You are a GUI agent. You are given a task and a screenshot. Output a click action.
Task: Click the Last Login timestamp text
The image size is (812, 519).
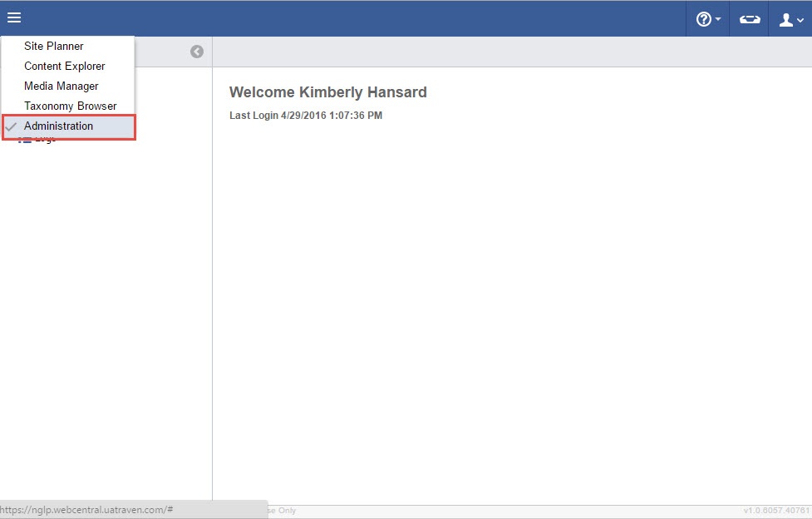[x=306, y=116]
